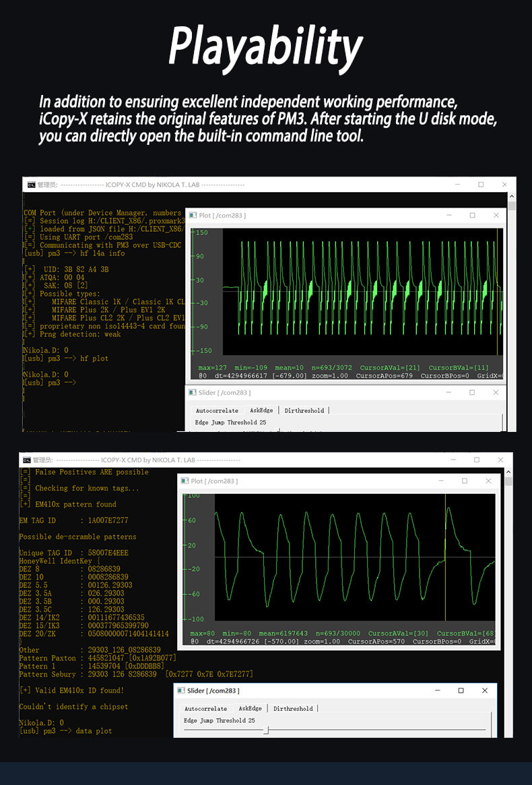Click the window icon of the Plot showing max=80
Screen dimensions: 532x785
pyautogui.click(x=185, y=480)
